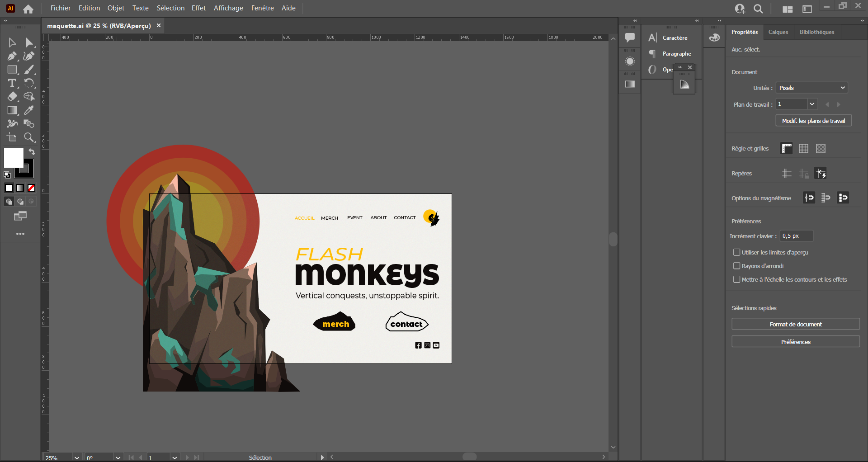Pick the Eyedropper tool
Viewport: 868px width, 462px height.
coord(29,110)
